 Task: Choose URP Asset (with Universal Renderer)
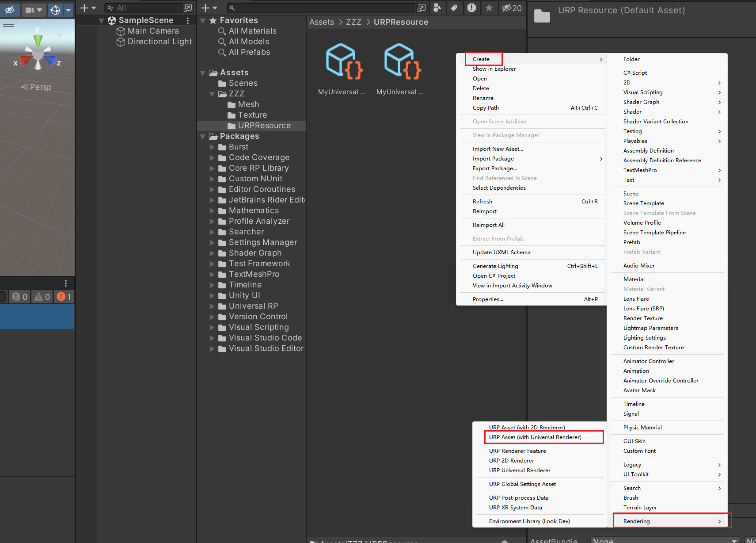pos(535,437)
